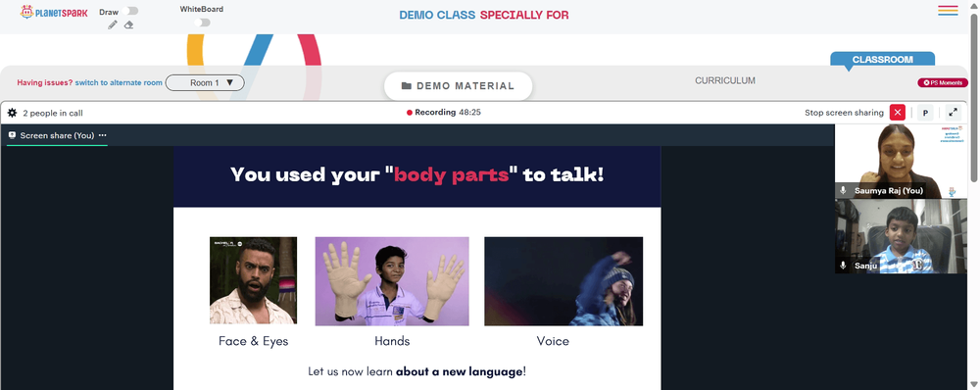Click the PlanetSpark logo

click(54, 12)
